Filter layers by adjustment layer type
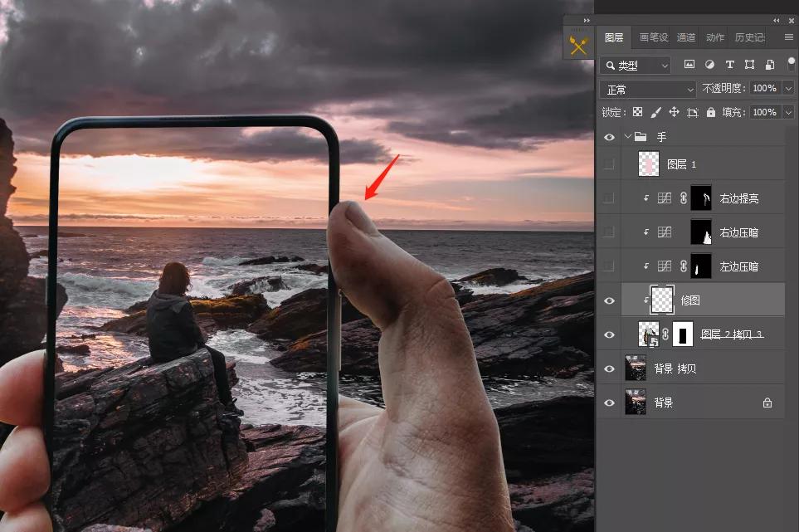This screenshot has height=532, width=799. pos(709,64)
